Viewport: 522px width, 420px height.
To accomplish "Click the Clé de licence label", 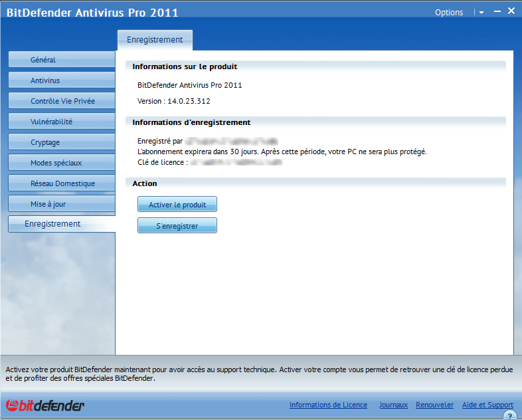I will click(x=163, y=163).
